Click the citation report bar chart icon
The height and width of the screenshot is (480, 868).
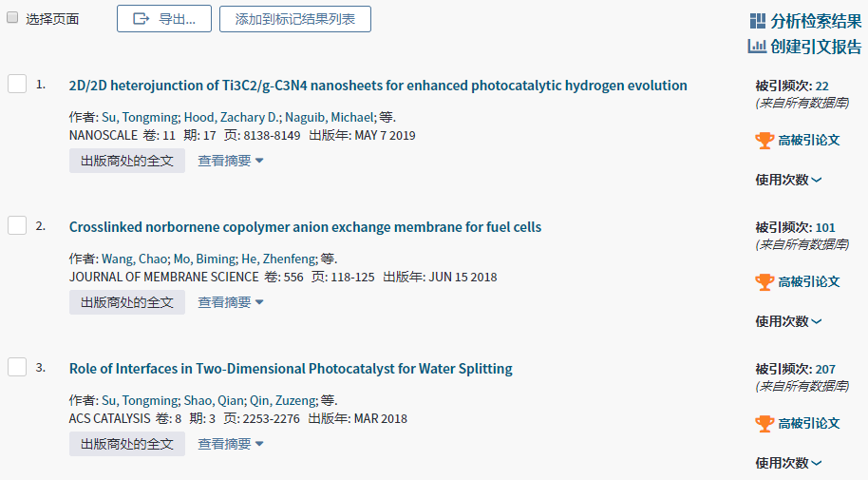(757, 46)
